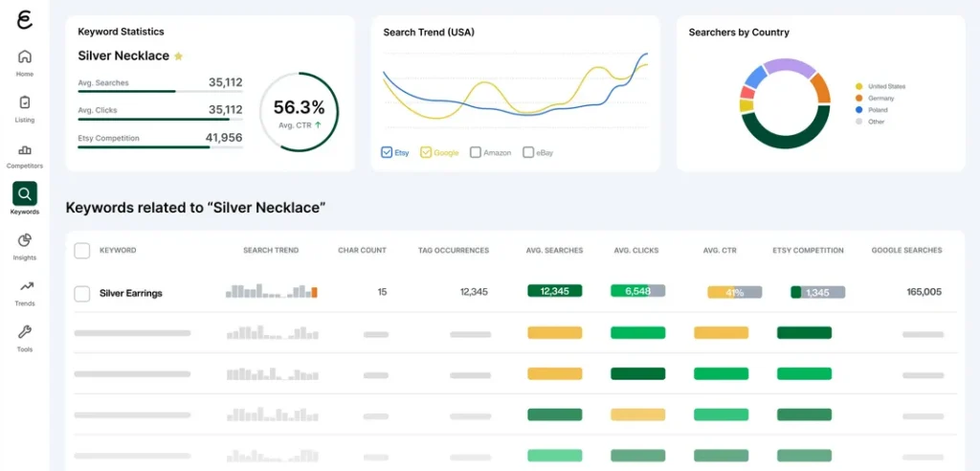
Task: Select the Competitors sidebar icon
Action: (24, 149)
